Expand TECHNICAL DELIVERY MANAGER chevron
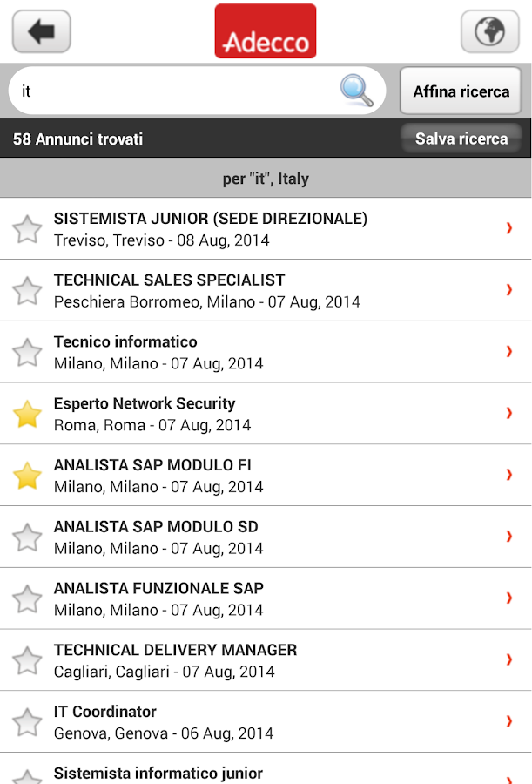The height and width of the screenshot is (784, 532). [509, 660]
